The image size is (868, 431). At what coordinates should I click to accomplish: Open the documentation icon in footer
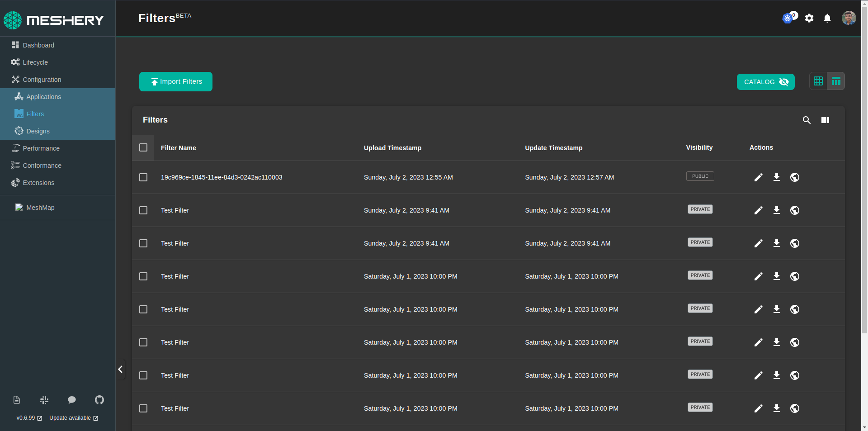tap(16, 400)
